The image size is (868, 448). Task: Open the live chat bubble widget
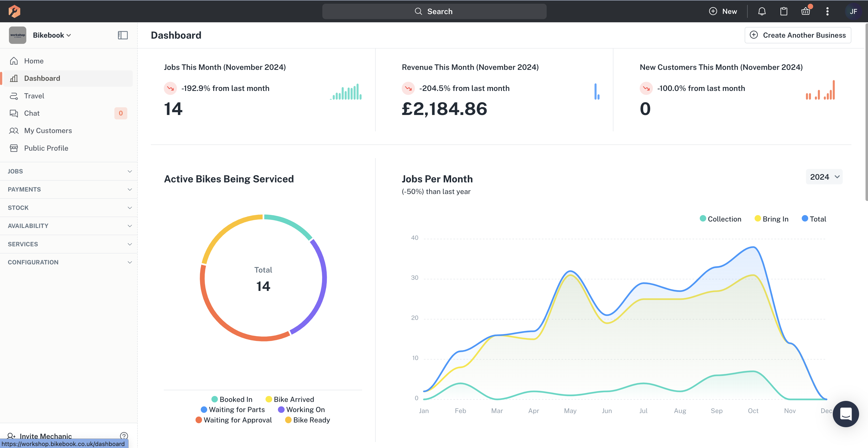[845, 414]
